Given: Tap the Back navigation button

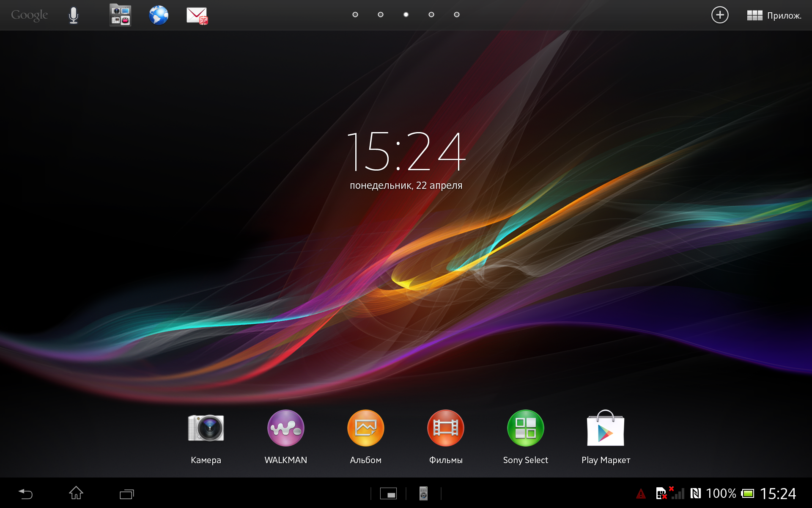Looking at the screenshot, I should click(25, 494).
